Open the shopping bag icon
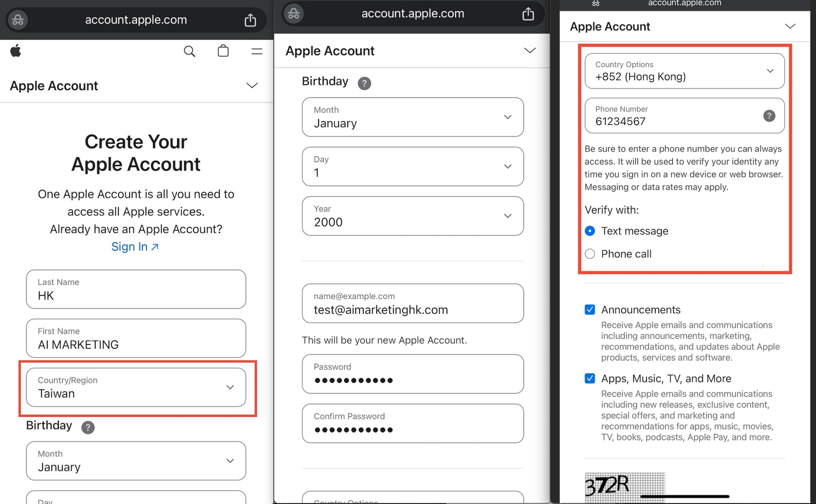The height and width of the screenshot is (504, 816). [223, 51]
